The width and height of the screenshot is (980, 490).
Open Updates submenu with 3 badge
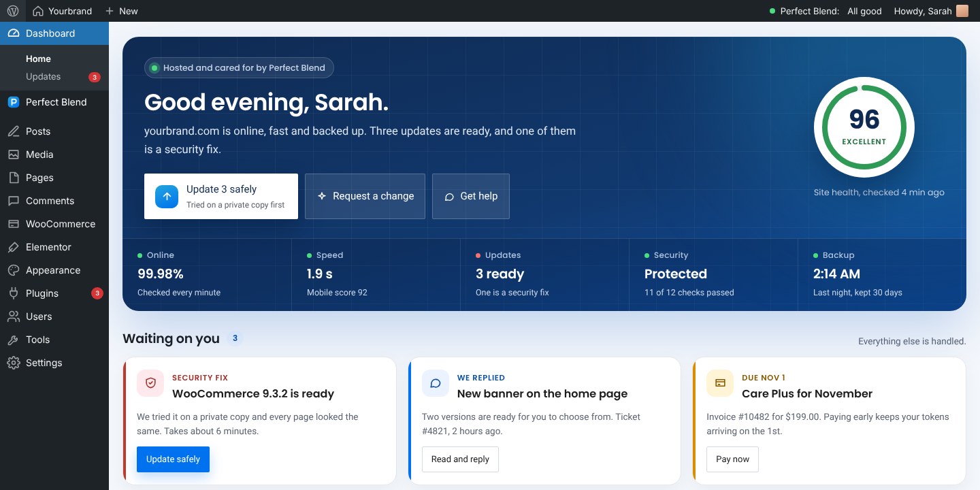pyautogui.click(x=54, y=77)
